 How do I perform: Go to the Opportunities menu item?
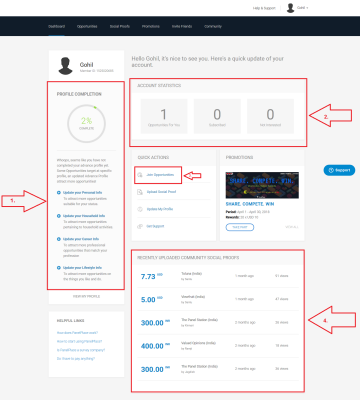pyautogui.click(x=87, y=26)
